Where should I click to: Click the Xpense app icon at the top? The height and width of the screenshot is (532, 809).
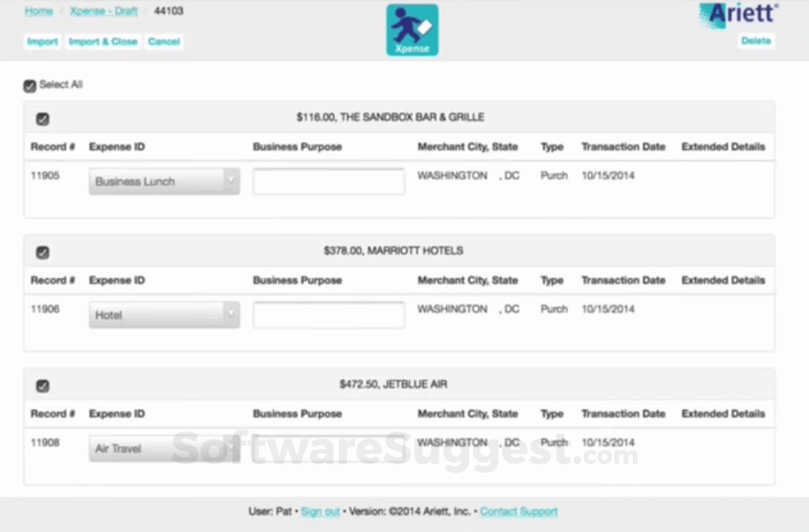point(412,27)
